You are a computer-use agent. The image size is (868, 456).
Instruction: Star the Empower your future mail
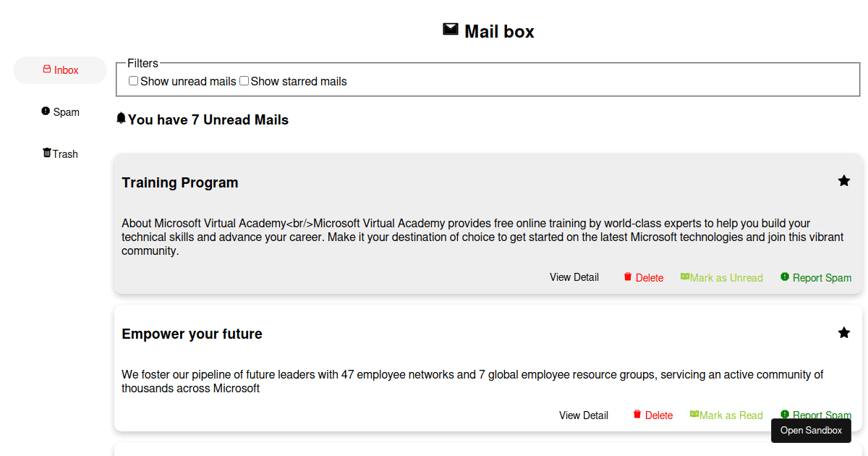point(843,333)
